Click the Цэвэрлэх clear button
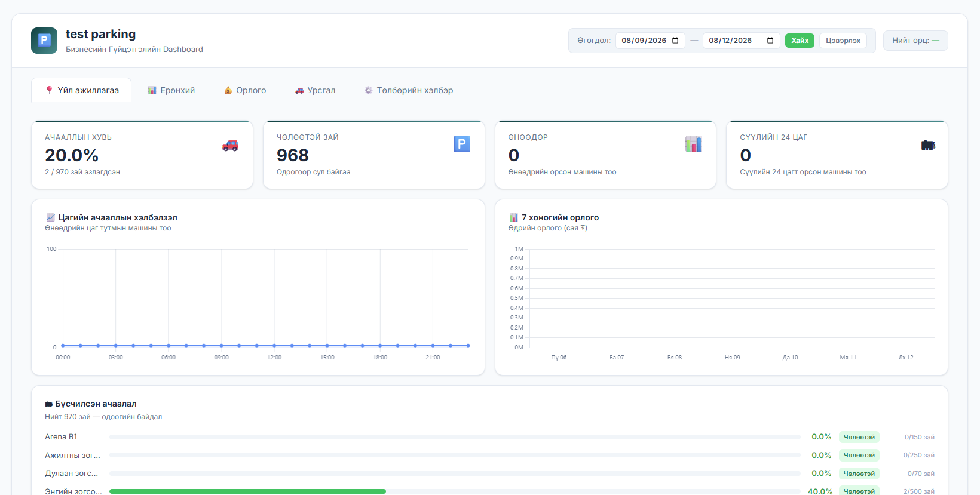Viewport: 980px width, 495px height. [843, 41]
